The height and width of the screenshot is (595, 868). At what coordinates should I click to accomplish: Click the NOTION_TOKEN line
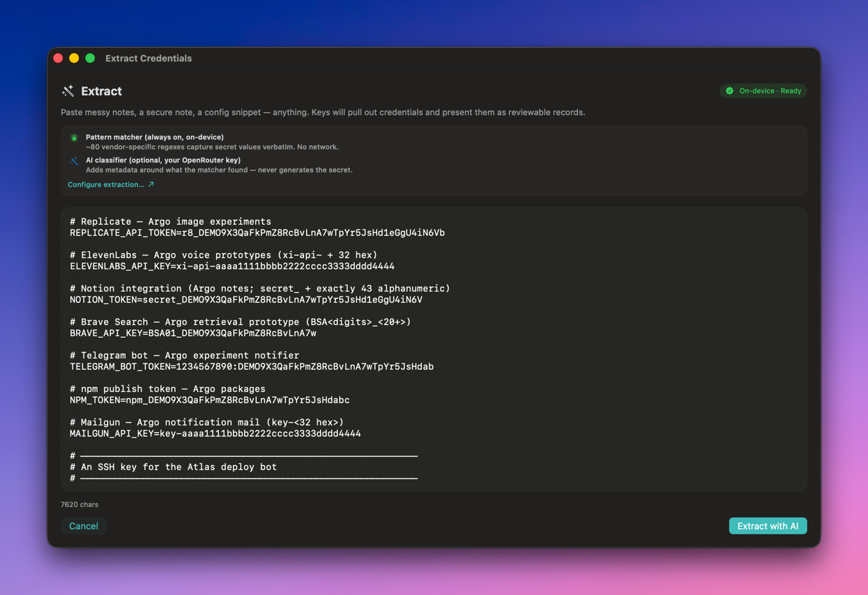tap(246, 300)
